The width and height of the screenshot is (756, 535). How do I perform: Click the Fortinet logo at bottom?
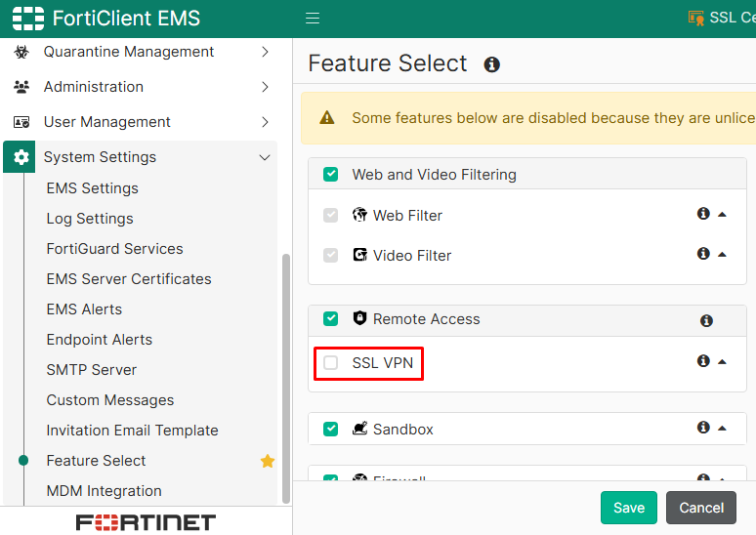[x=146, y=522]
